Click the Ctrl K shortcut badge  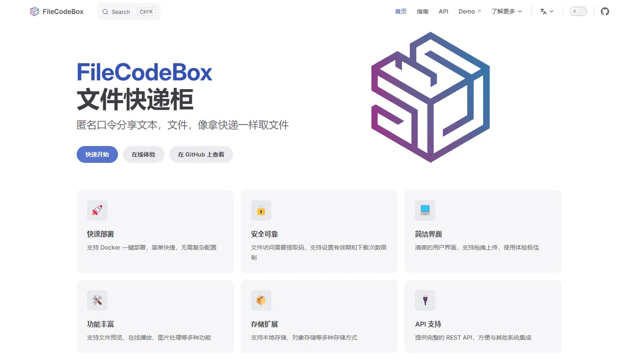pos(147,12)
